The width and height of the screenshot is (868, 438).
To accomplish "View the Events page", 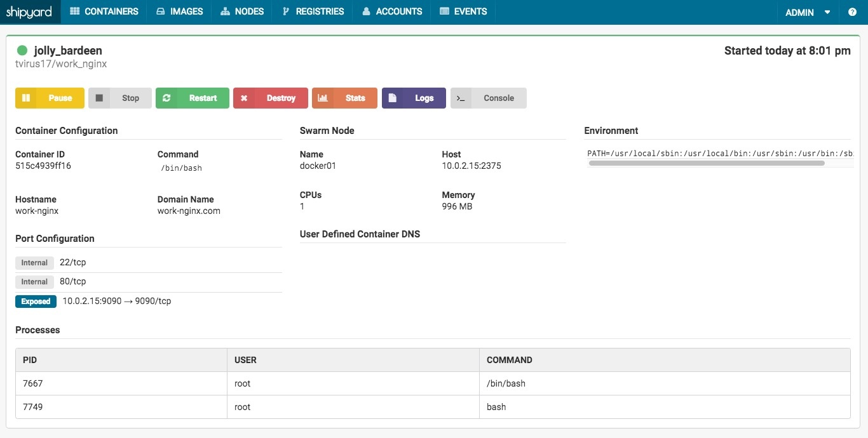I will click(463, 11).
